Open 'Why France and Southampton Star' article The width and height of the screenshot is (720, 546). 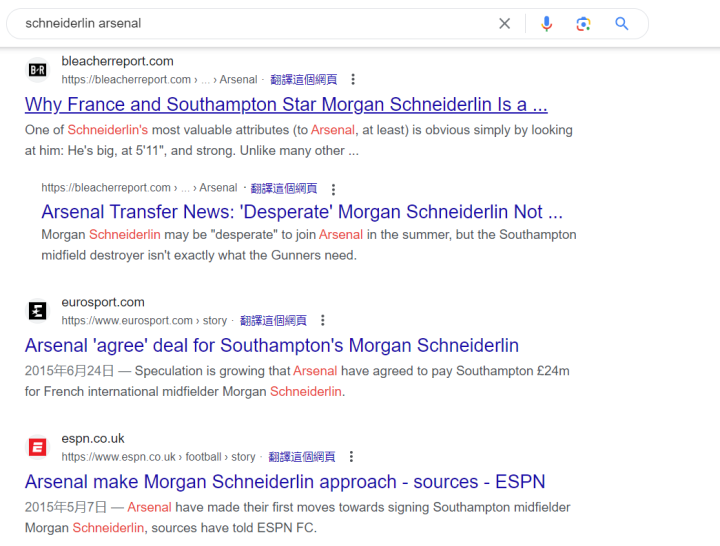pos(286,104)
